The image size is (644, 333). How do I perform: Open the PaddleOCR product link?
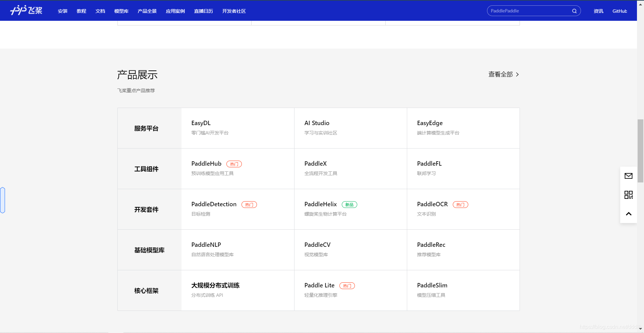click(432, 204)
